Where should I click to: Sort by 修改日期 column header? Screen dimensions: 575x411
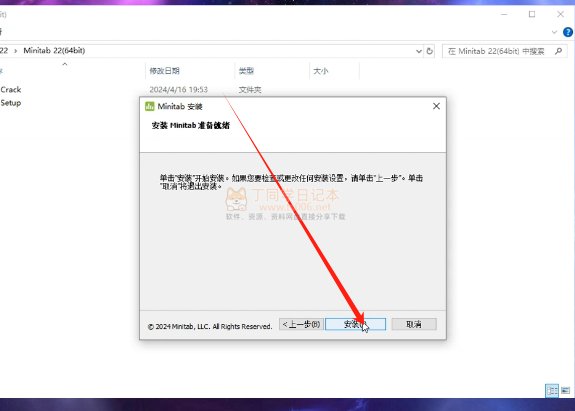(164, 71)
